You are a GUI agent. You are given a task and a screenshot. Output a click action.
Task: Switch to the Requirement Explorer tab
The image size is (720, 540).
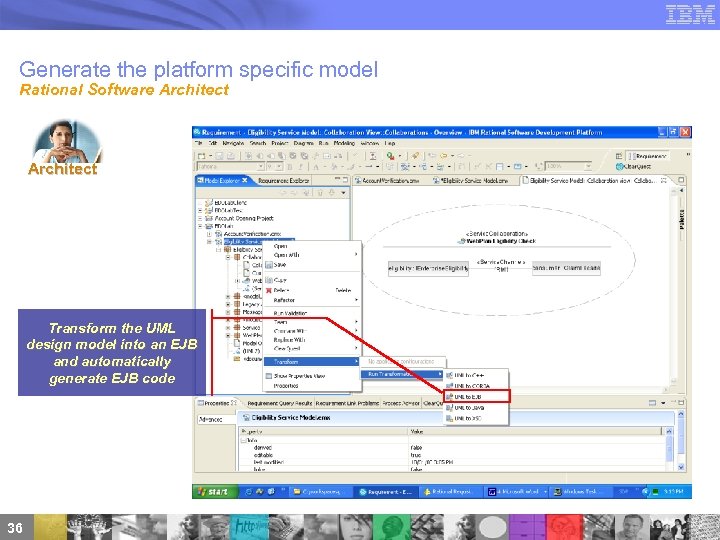coord(283,181)
